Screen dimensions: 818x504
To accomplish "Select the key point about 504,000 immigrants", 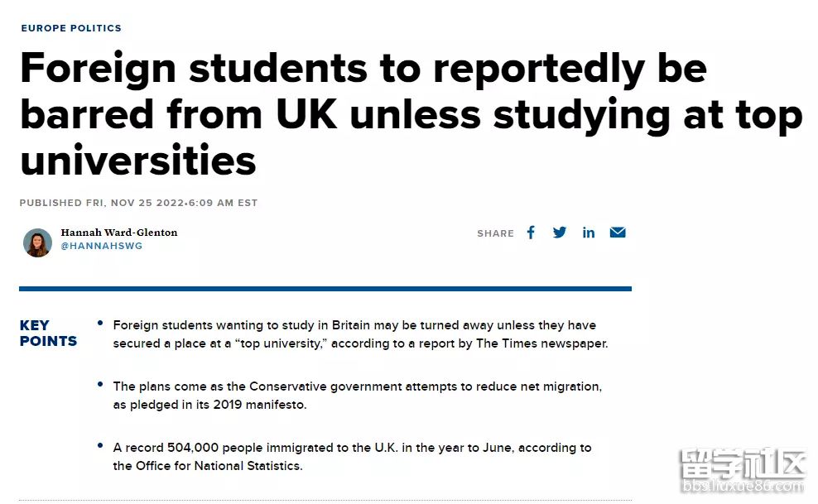I will click(x=352, y=457).
